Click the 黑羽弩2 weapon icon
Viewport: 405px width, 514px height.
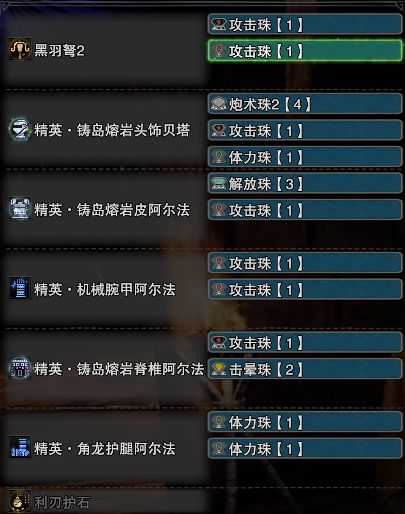point(20,50)
